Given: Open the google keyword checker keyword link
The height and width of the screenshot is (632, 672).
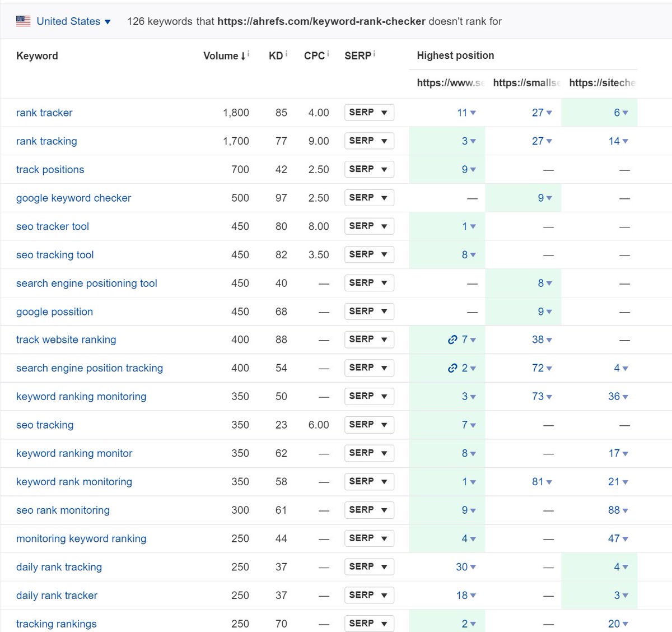Looking at the screenshot, I should 73,198.
